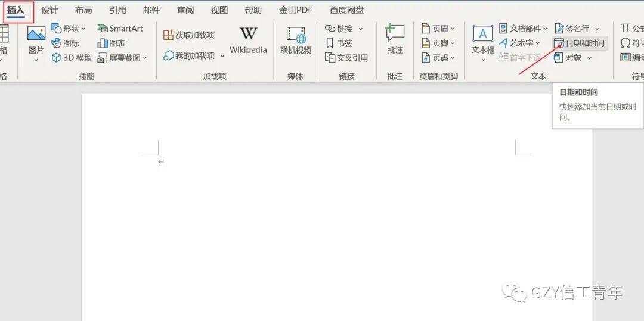Viewport: 644px width, 321px height.
Task: Expand the 对象 dropdown arrow
Action: pos(589,58)
